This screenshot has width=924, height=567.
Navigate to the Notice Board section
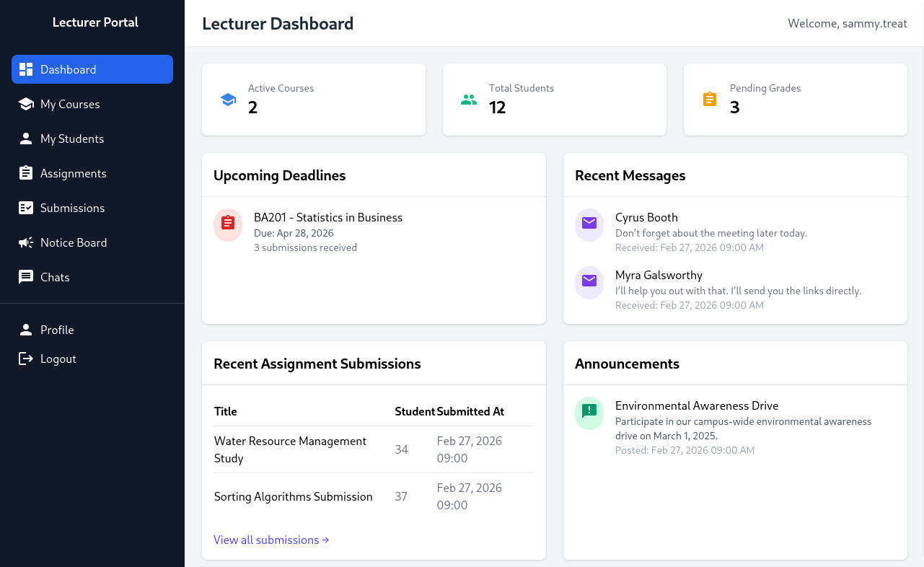[x=74, y=242]
